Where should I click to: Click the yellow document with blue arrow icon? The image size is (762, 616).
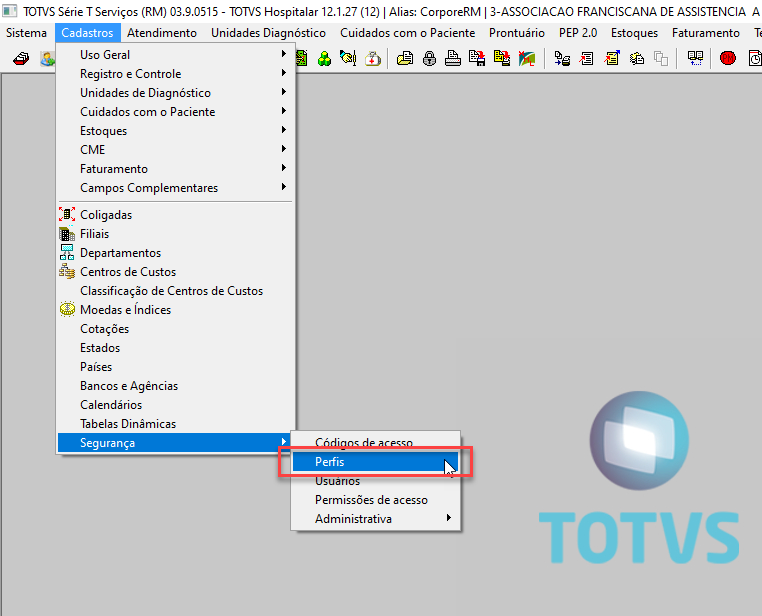(x=612, y=59)
